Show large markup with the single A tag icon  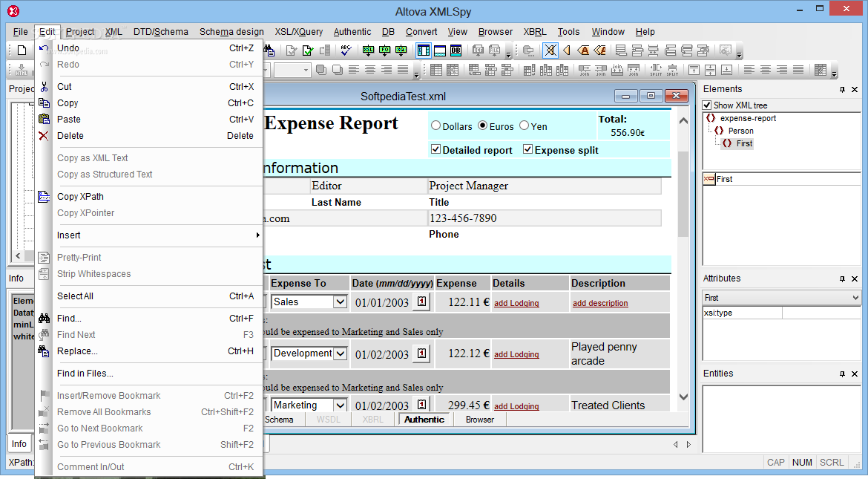point(583,50)
